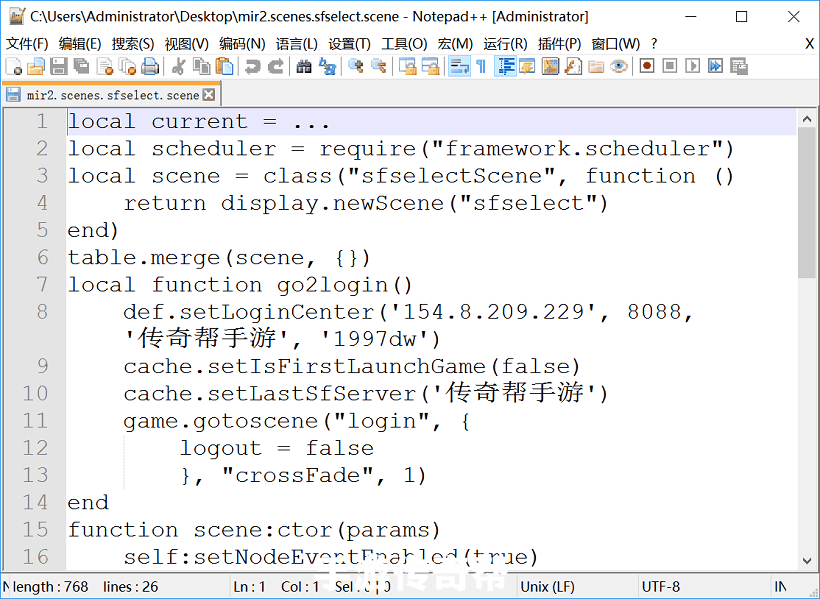
Task: Click the 'table.merge(scene, {})' line
Action: pos(219,258)
